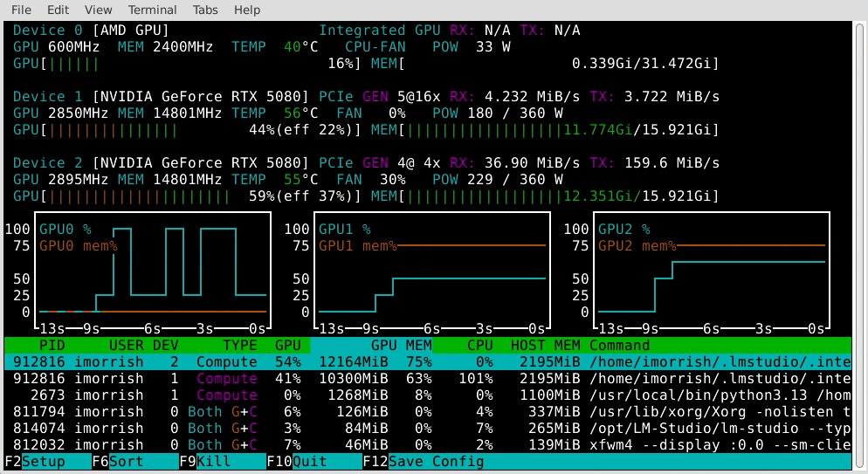Viewport: 868px width, 474px height.
Task: Open the Tabs menu
Action: pos(205,10)
